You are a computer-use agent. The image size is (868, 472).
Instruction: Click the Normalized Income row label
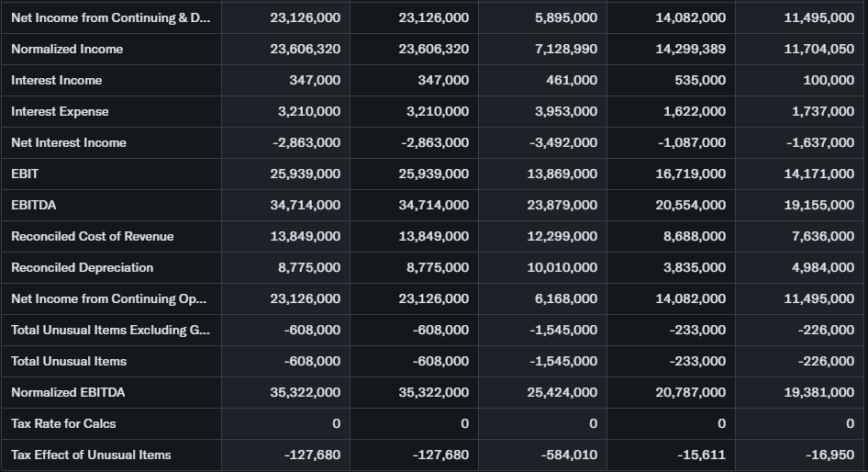[x=67, y=50]
